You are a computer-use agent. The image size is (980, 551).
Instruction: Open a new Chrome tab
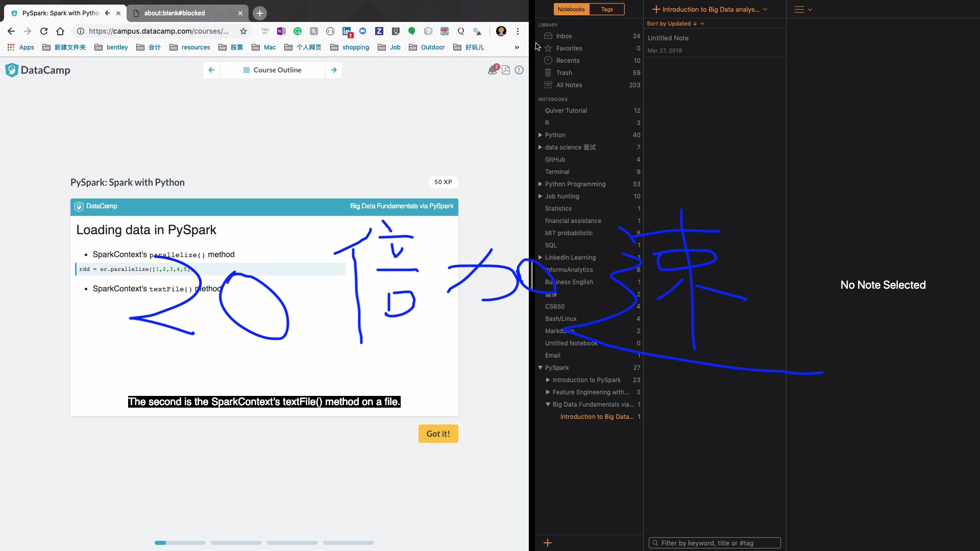260,13
